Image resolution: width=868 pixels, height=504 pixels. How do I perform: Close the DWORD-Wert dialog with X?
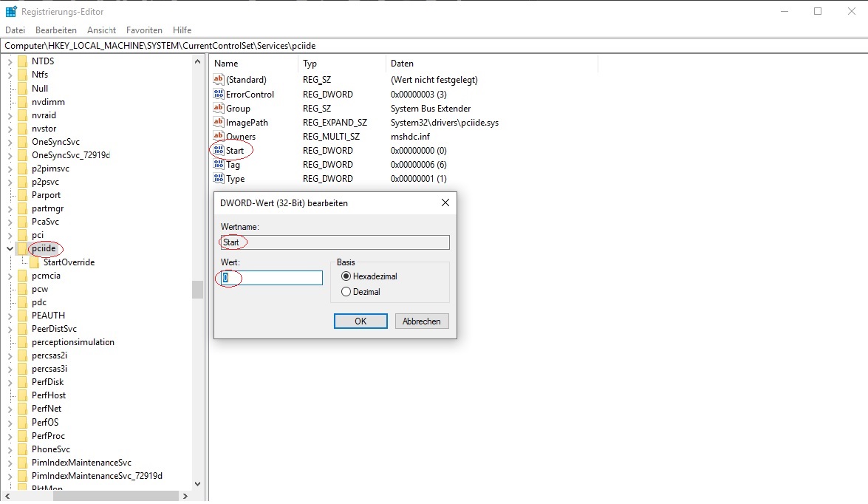coord(445,202)
